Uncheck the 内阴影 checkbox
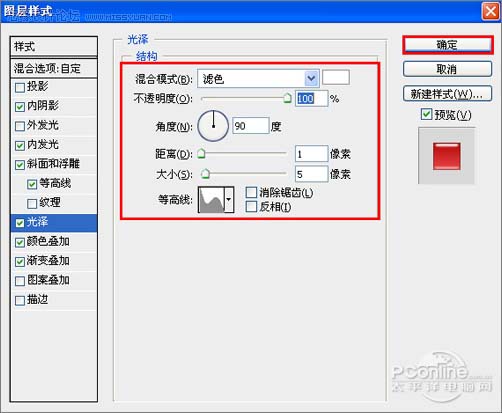 tap(20, 107)
